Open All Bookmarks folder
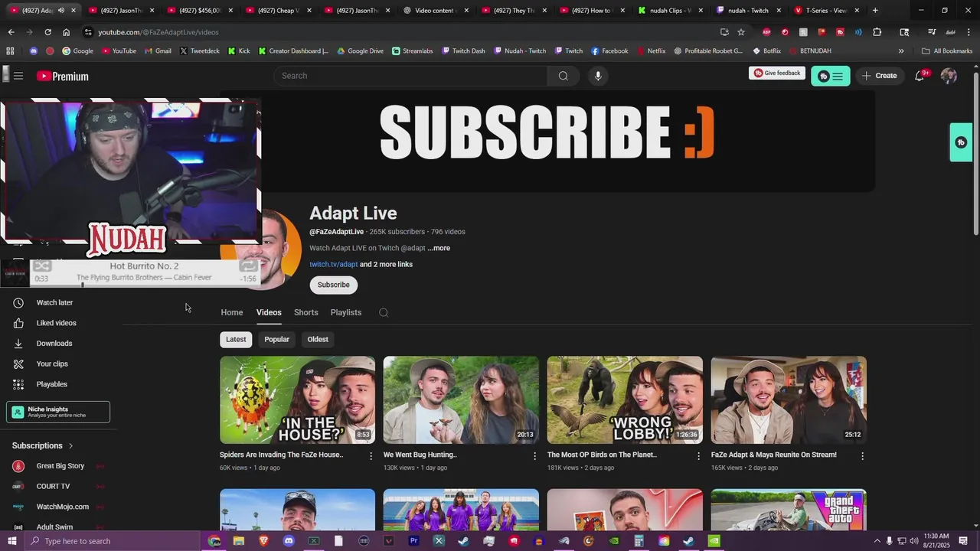980x551 pixels. point(947,51)
